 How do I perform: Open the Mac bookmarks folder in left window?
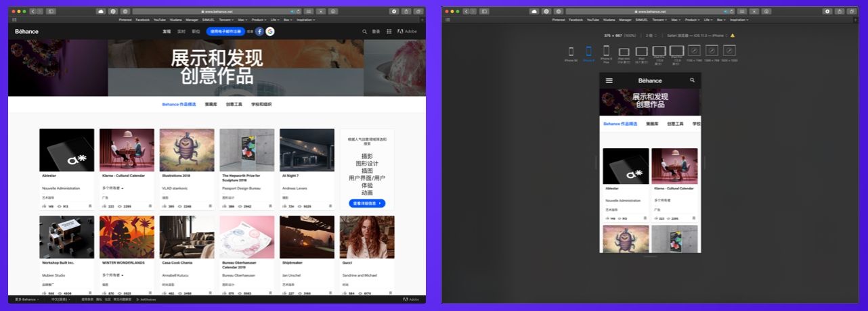[242, 20]
